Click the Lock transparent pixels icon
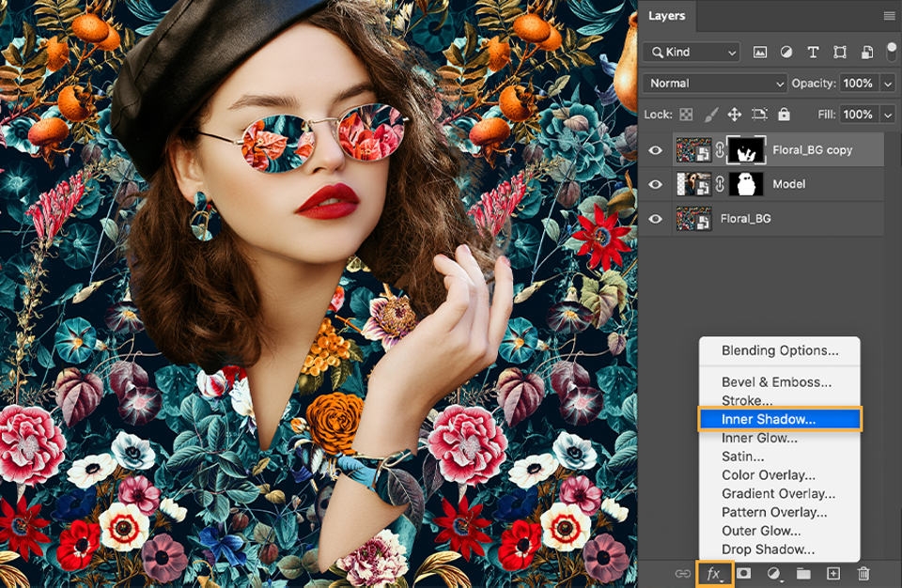 [x=686, y=115]
